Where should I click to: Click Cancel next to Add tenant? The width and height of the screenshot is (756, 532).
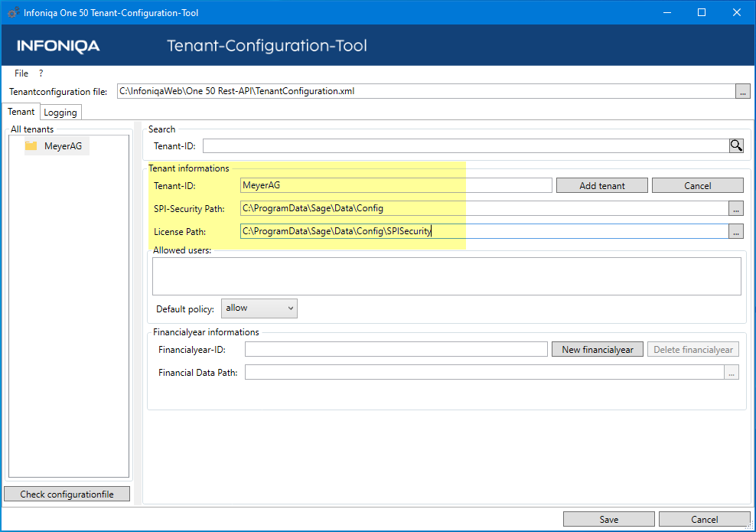point(697,186)
